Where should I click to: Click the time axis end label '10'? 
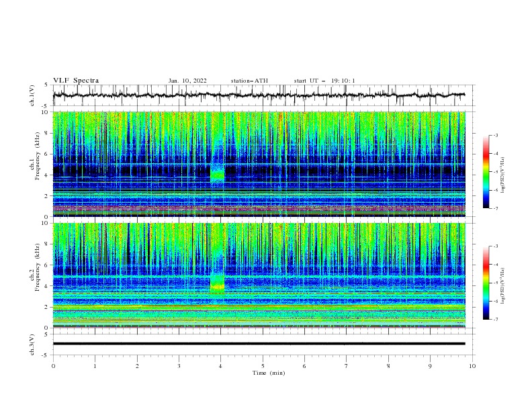pyautogui.click(x=472, y=366)
